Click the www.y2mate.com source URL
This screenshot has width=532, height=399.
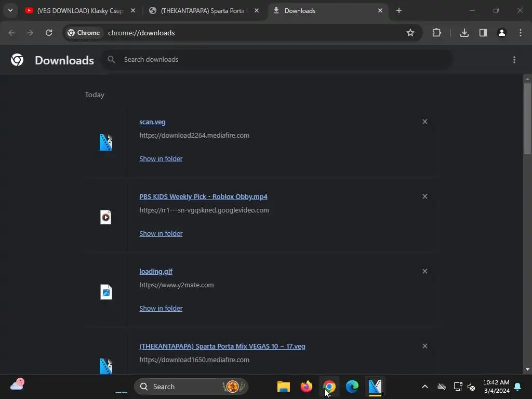click(177, 285)
